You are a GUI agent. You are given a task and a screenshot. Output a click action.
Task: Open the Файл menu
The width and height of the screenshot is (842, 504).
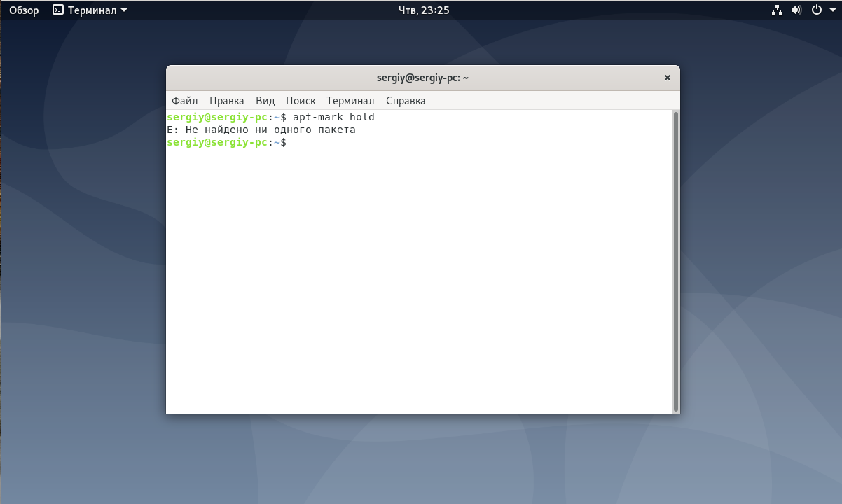point(185,101)
